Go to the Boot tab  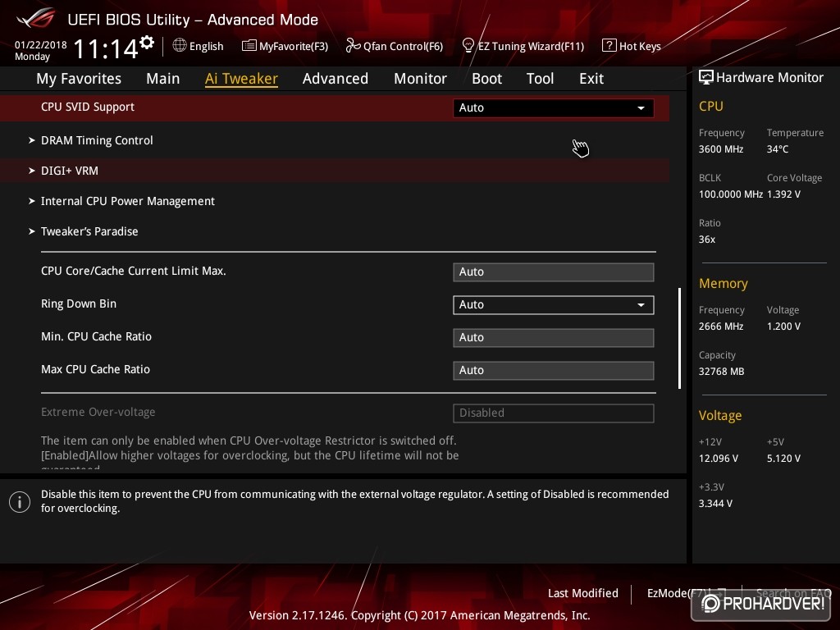[x=487, y=79]
